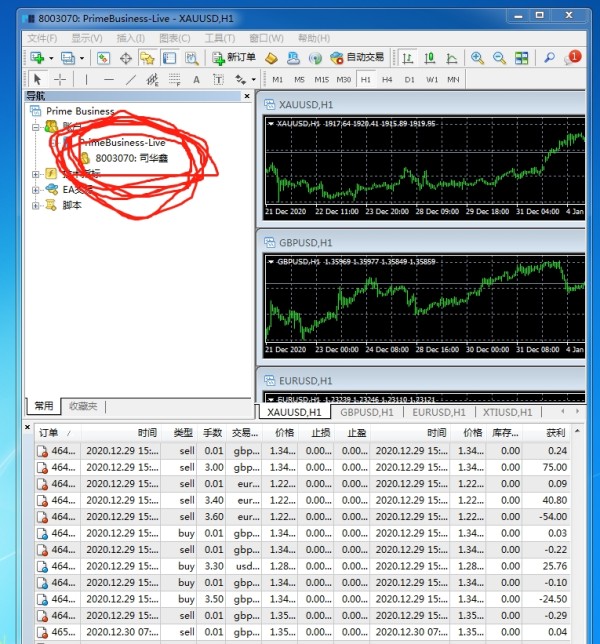The width and height of the screenshot is (600, 644).
Task: Open MetaEditor via the yellow book icon
Action: pos(271,58)
